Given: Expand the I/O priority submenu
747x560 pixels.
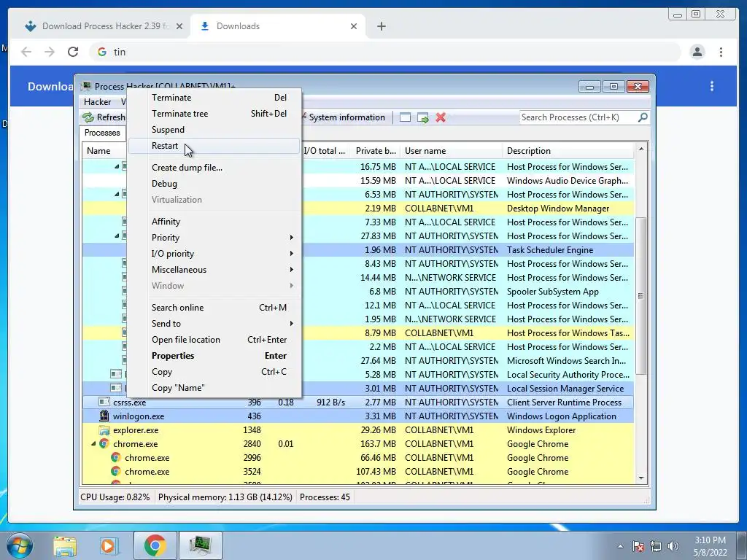Looking at the screenshot, I should (x=215, y=254).
